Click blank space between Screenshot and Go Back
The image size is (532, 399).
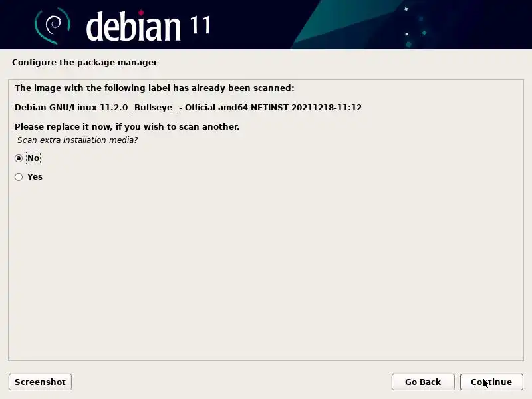pyautogui.click(x=231, y=382)
